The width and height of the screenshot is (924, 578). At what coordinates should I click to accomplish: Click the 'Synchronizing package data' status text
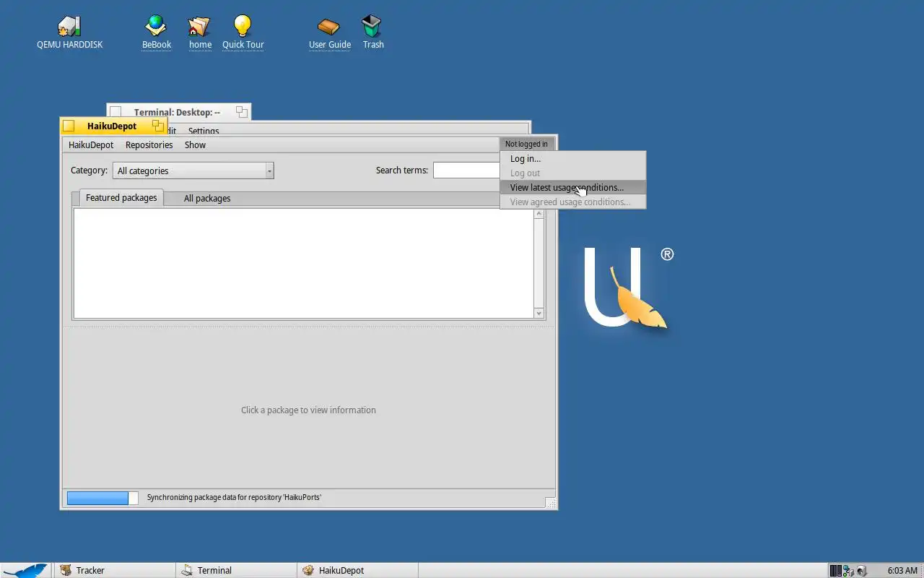(234, 497)
